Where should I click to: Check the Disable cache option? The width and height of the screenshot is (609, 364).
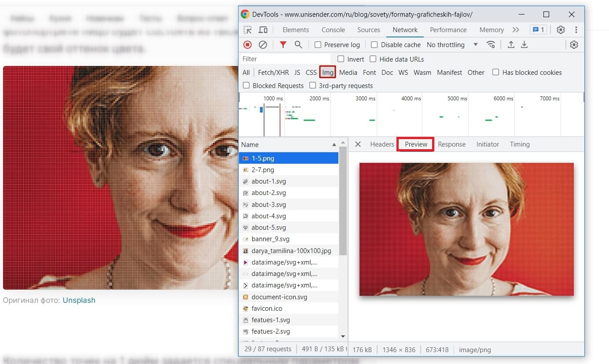(x=374, y=45)
